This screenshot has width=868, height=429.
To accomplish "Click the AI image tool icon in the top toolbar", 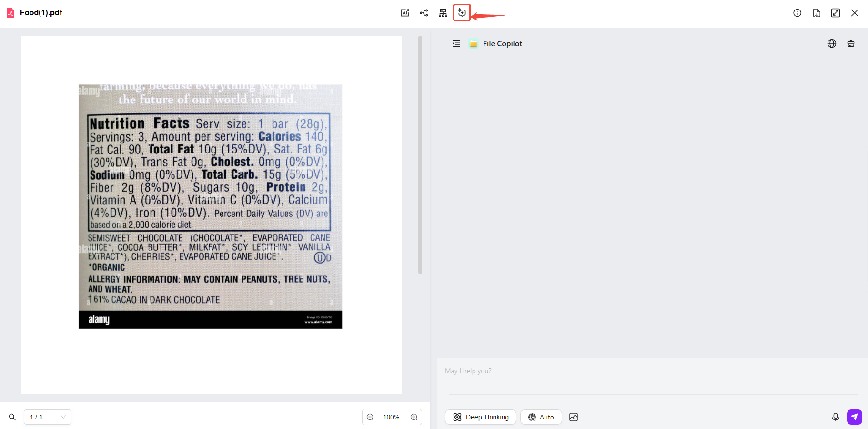I will point(405,13).
